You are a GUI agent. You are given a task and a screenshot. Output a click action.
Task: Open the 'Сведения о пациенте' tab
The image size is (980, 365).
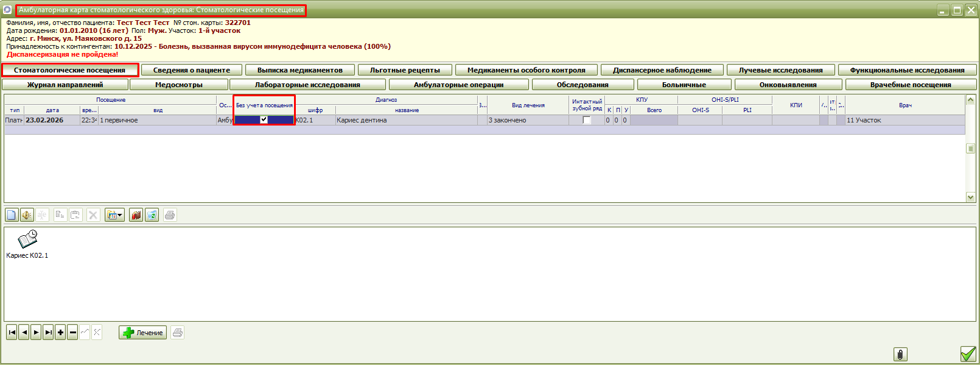point(192,70)
